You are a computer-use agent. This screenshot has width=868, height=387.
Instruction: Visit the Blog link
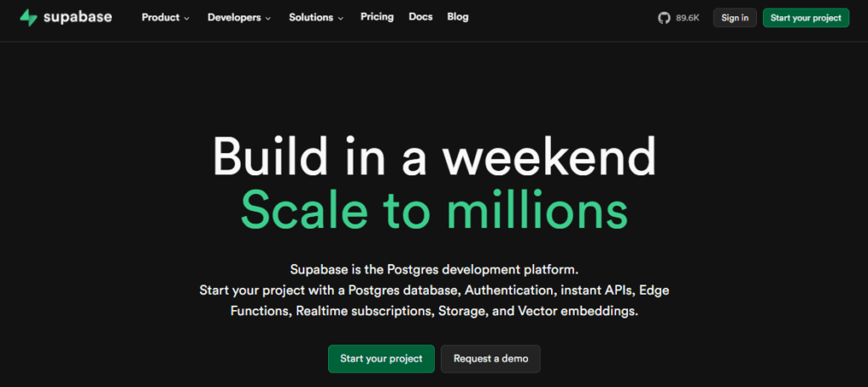(458, 17)
